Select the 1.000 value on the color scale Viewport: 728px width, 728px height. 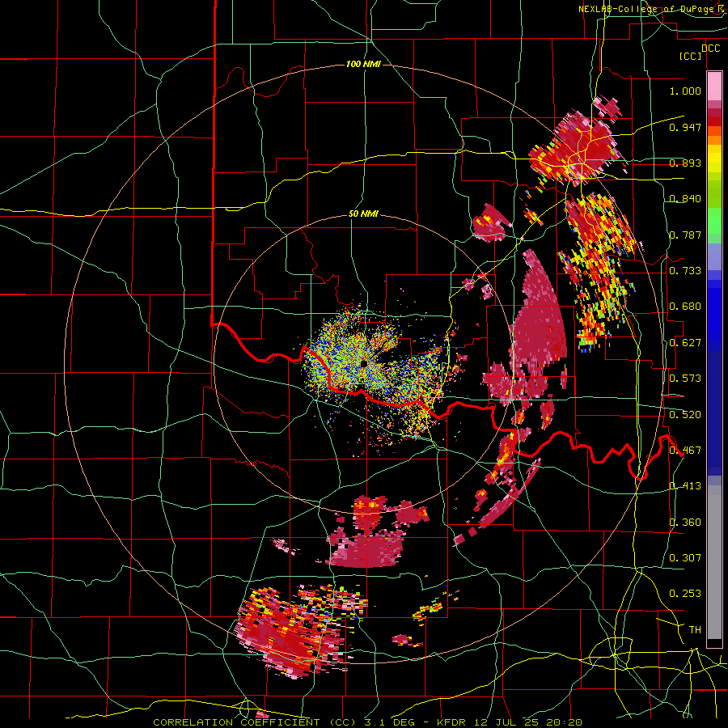pyautogui.click(x=685, y=91)
